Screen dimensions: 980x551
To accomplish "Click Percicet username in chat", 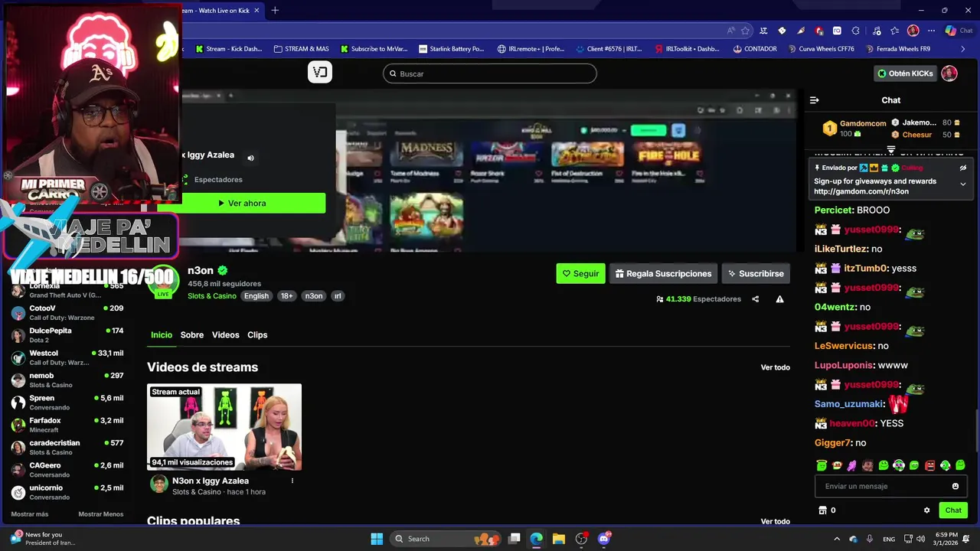I will point(834,210).
